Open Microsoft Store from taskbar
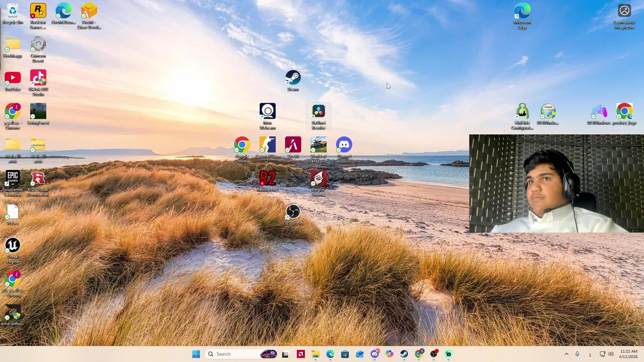The width and height of the screenshot is (644, 362). (345, 354)
